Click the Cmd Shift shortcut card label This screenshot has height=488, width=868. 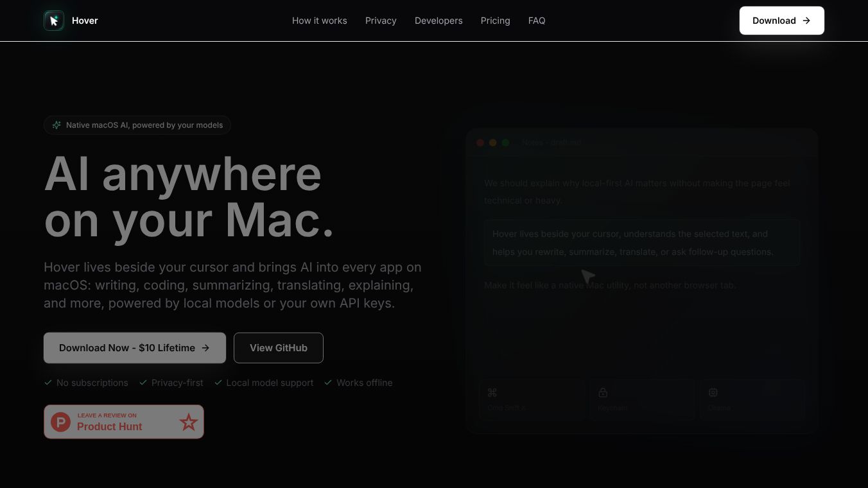point(507,408)
